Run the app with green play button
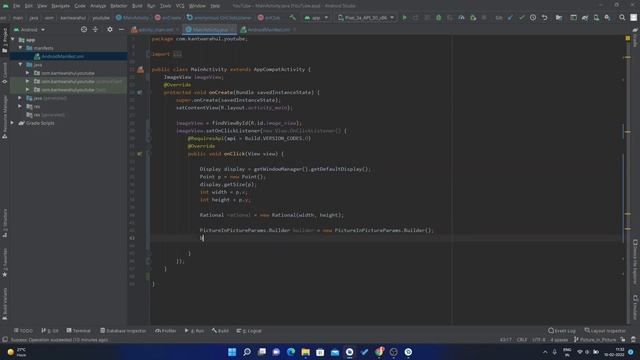Screen dimensions: 640x360 click(404, 18)
